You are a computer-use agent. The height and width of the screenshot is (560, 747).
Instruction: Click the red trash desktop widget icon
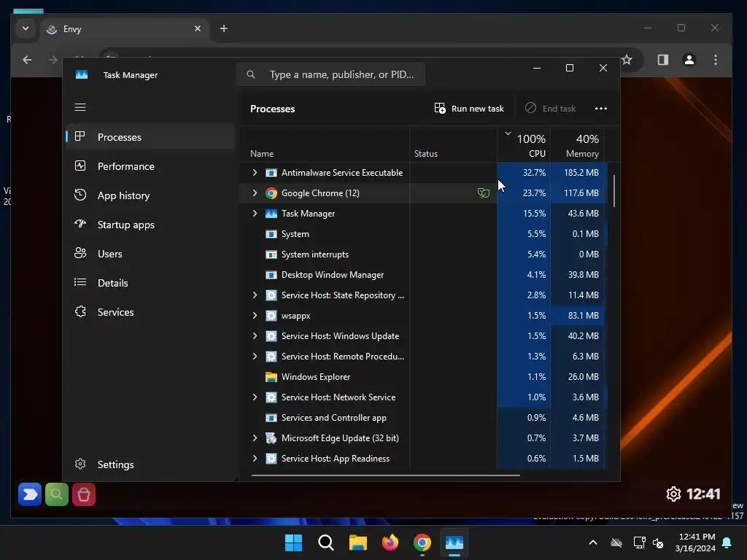coord(84,494)
